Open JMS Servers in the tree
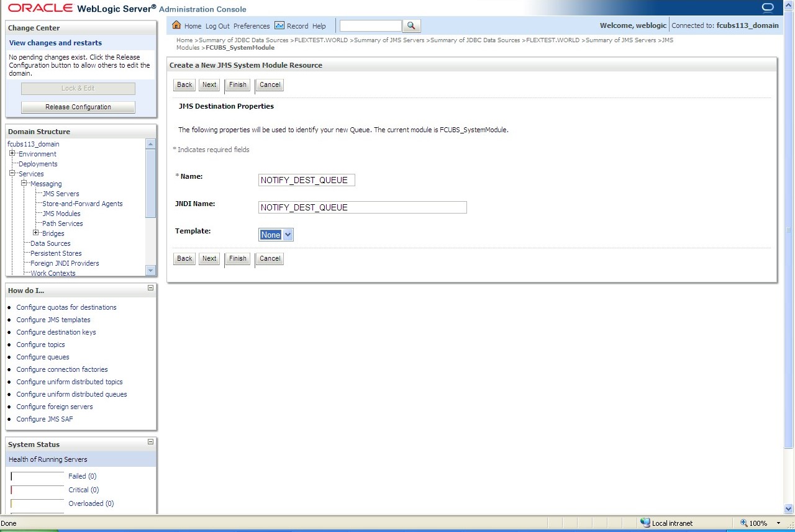Image resolution: width=795 pixels, height=532 pixels. [61, 194]
